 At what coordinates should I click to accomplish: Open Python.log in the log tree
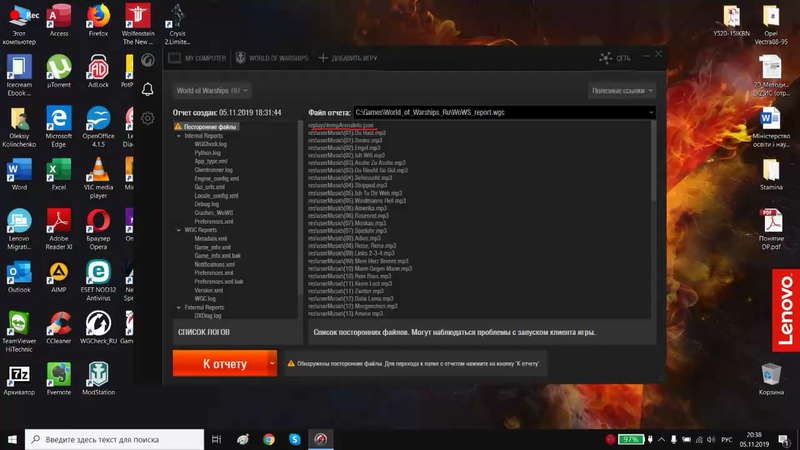pos(207,153)
